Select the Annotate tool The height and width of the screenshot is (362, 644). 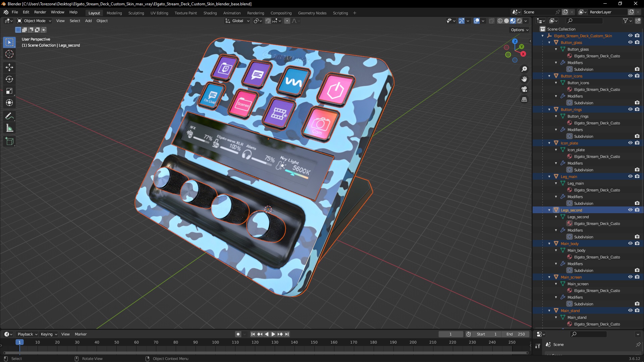[9, 116]
